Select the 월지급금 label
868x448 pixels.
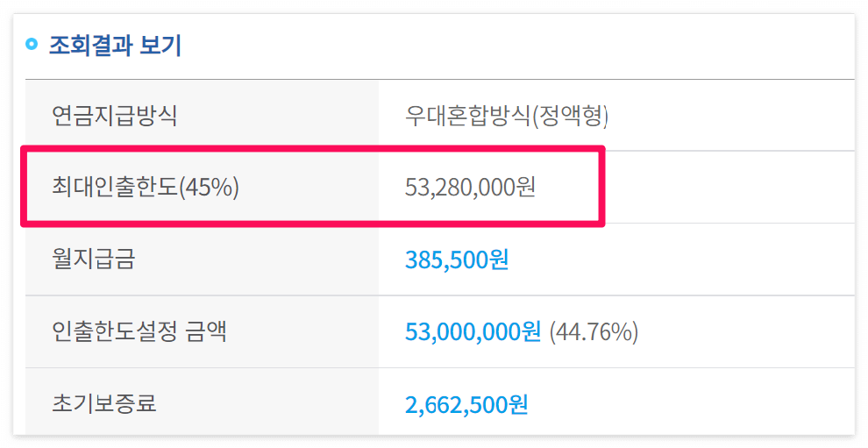(94, 260)
